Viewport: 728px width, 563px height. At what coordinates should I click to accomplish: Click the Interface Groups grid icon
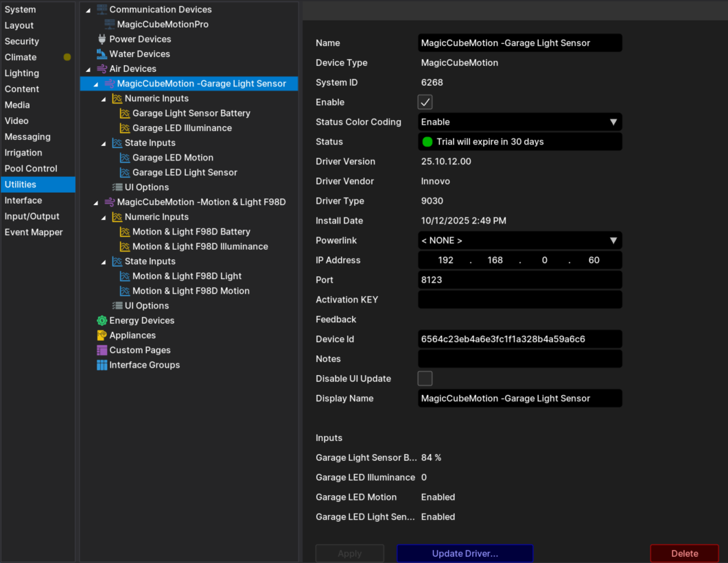point(102,365)
